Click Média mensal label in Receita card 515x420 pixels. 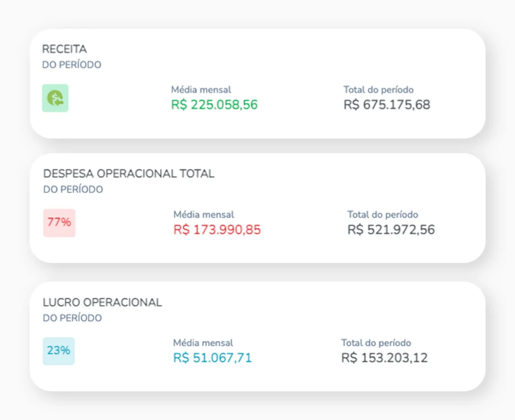point(201,90)
